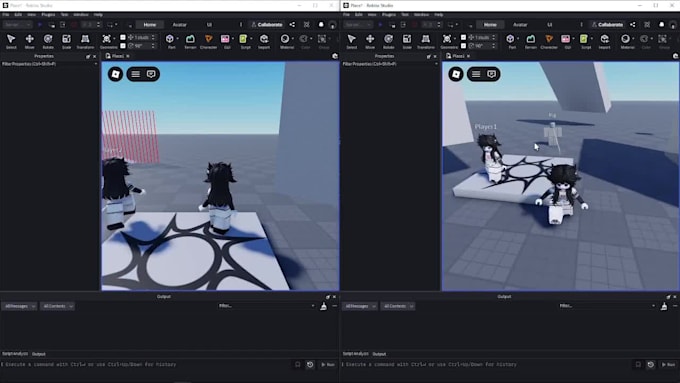Toggle rotate snap checkbox in left window

click(x=123, y=46)
